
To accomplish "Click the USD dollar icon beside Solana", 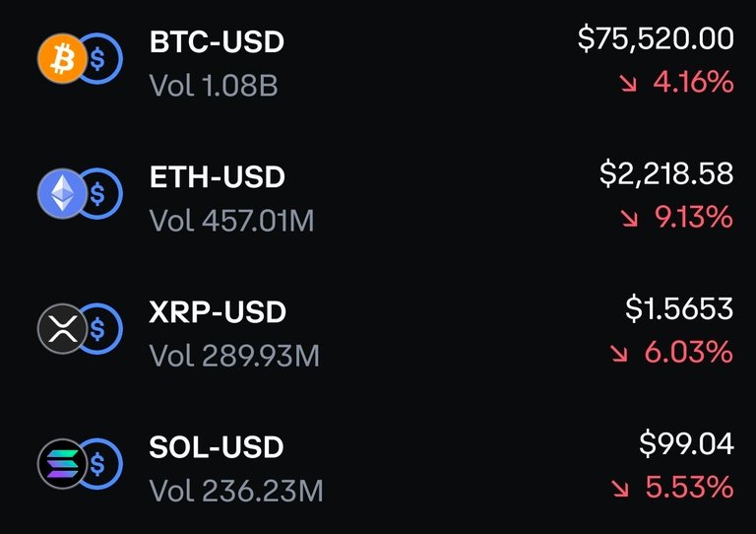I will 100,463.
